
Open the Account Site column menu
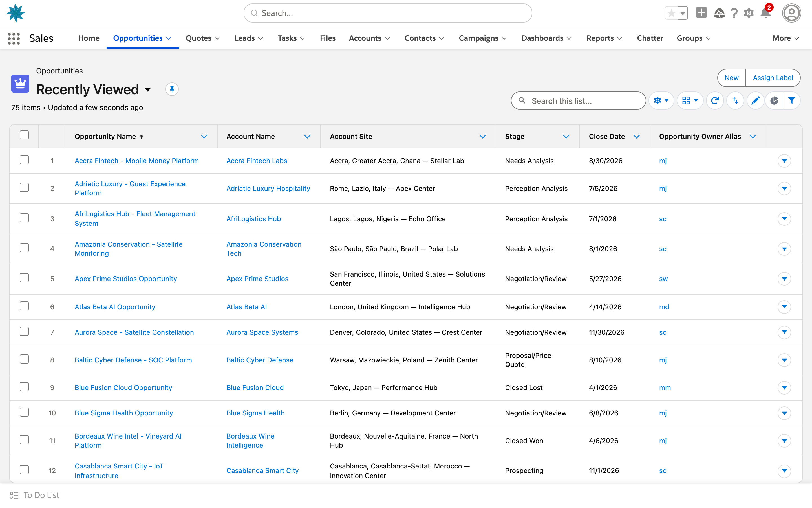click(x=482, y=136)
